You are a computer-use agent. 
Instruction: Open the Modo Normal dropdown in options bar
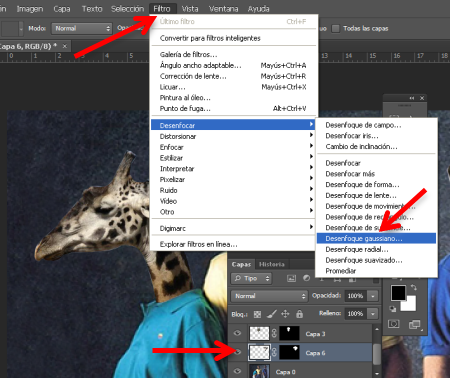tap(82, 29)
